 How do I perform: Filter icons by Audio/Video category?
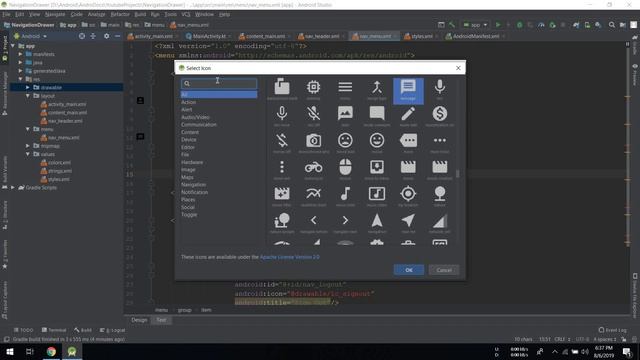195,117
